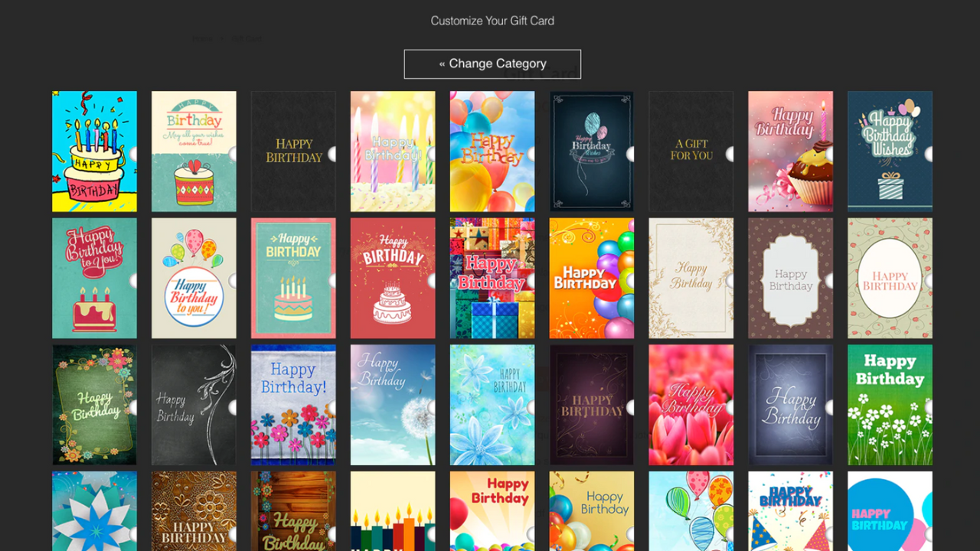Select the dandelion Happy Birthday card
The width and height of the screenshot is (980, 551).
[393, 405]
